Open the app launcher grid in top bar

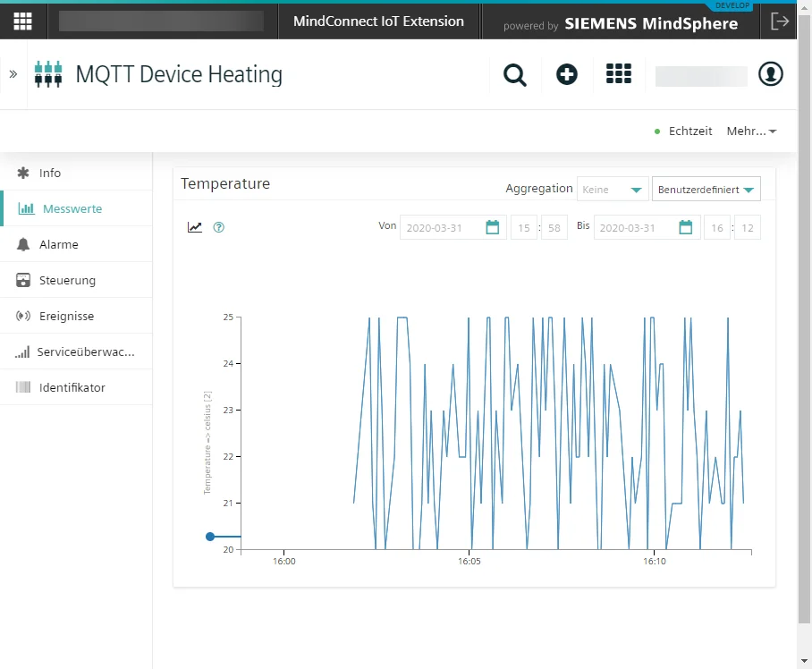click(22, 21)
